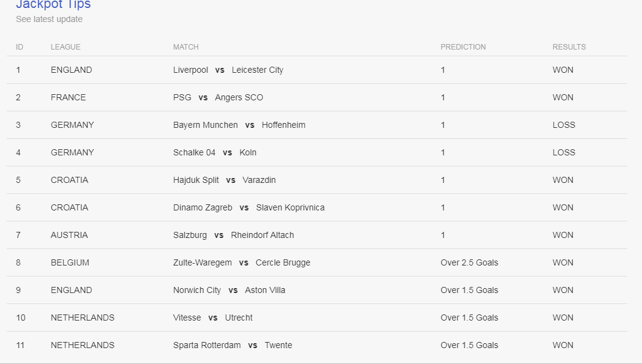Image resolution: width=642 pixels, height=364 pixels.
Task: Click the Vitesse vs Utrecht match
Action: [x=213, y=318]
